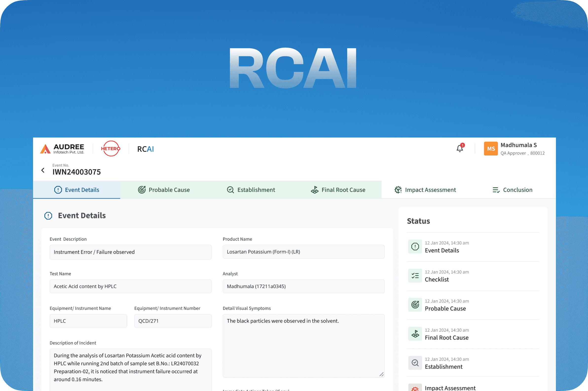Open the Establishment tab
588x391 pixels.
coord(251,190)
